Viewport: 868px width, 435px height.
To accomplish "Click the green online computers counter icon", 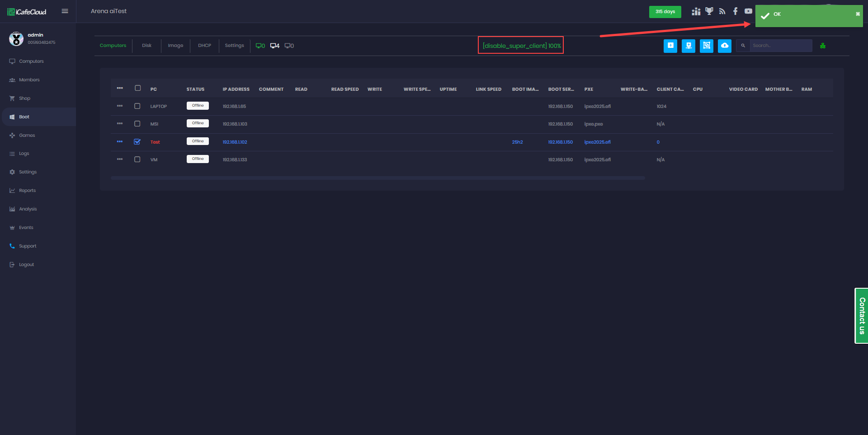I will coord(260,45).
